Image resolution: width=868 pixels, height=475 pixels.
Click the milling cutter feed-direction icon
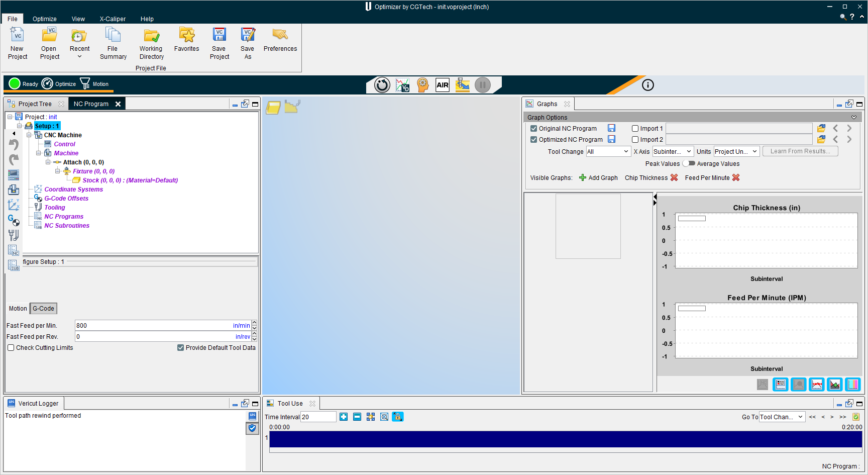pos(463,85)
